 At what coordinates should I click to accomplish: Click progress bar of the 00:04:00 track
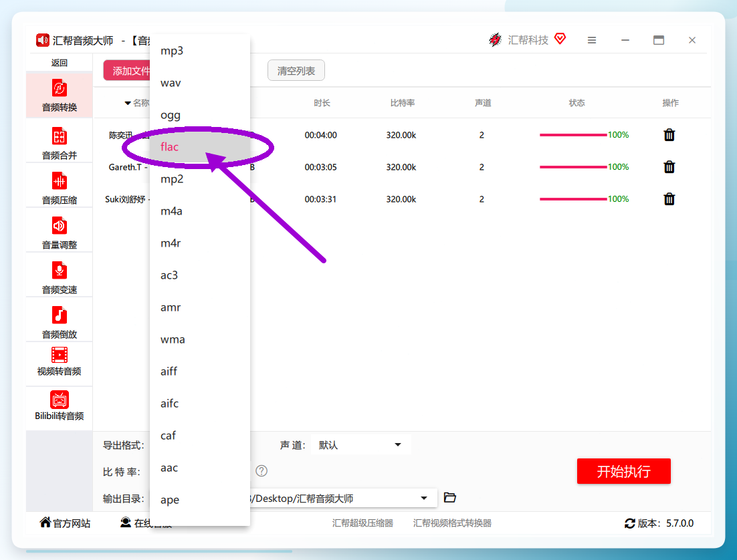coord(573,135)
